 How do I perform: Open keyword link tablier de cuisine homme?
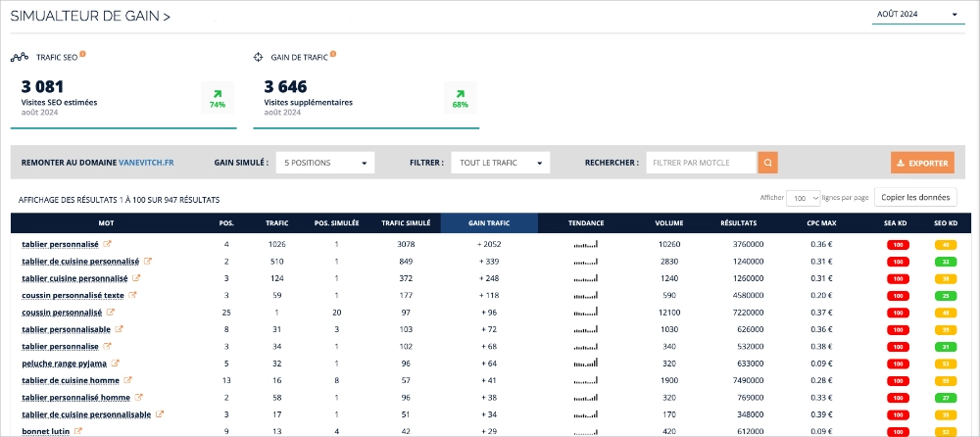click(71, 379)
